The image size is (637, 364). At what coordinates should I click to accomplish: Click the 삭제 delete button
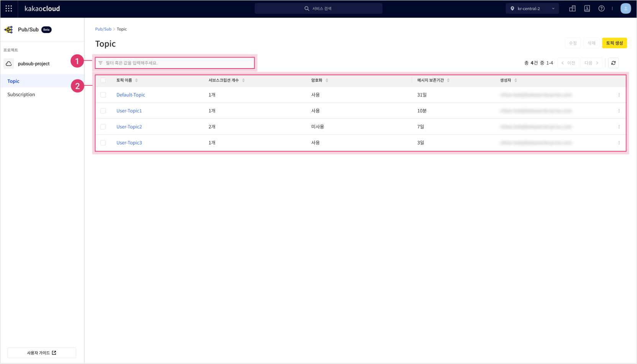[x=591, y=43]
